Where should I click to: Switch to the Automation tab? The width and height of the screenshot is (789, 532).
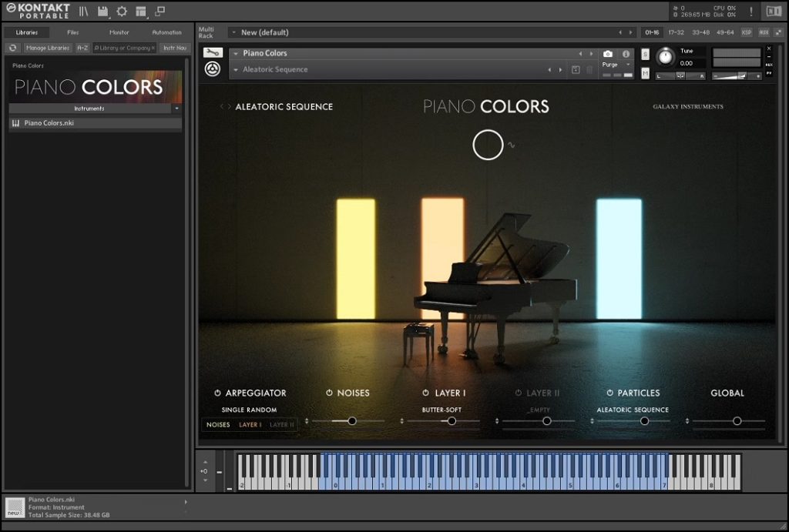[166, 32]
